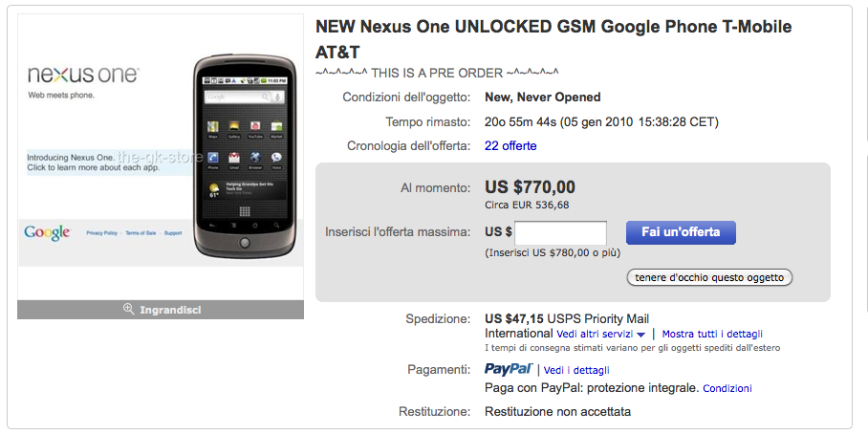Image resolution: width=868 pixels, height=434 pixels.
Task: Click the Support text in product image
Action: [173, 233]
